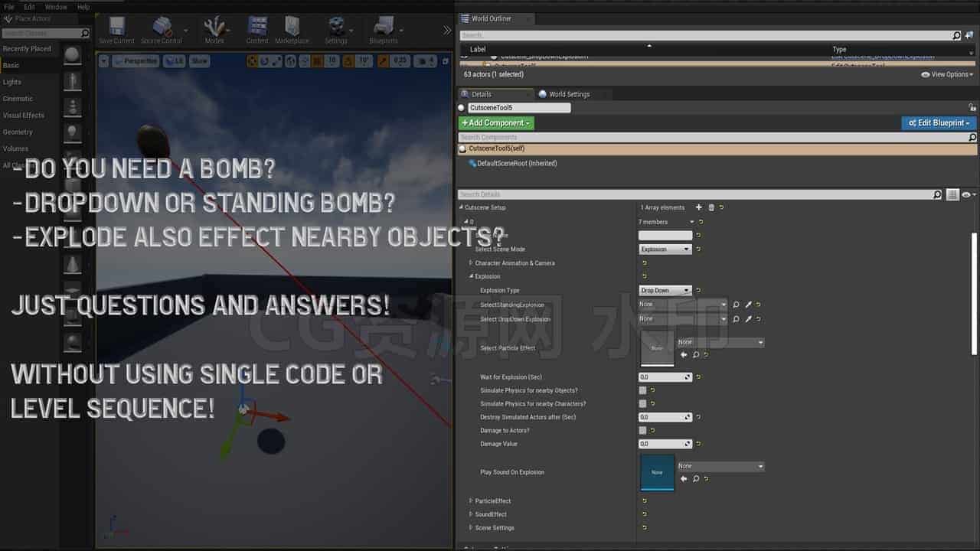
Task: Click the Edit Blueprint button
Action: coord(939,123)
